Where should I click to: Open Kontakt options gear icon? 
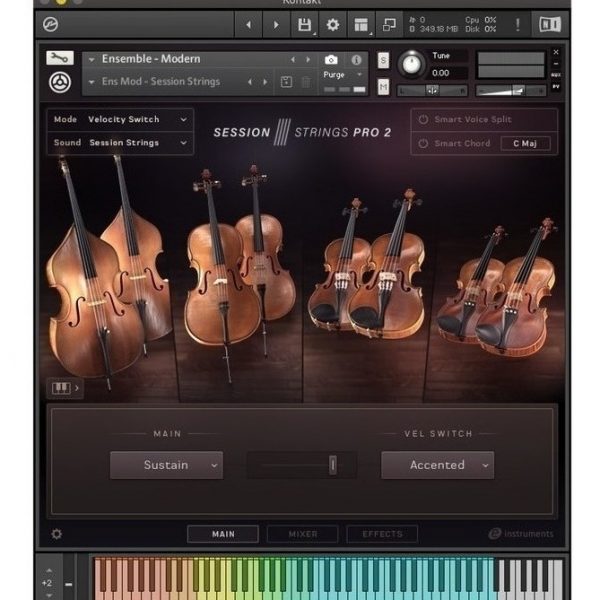(333, 25)
